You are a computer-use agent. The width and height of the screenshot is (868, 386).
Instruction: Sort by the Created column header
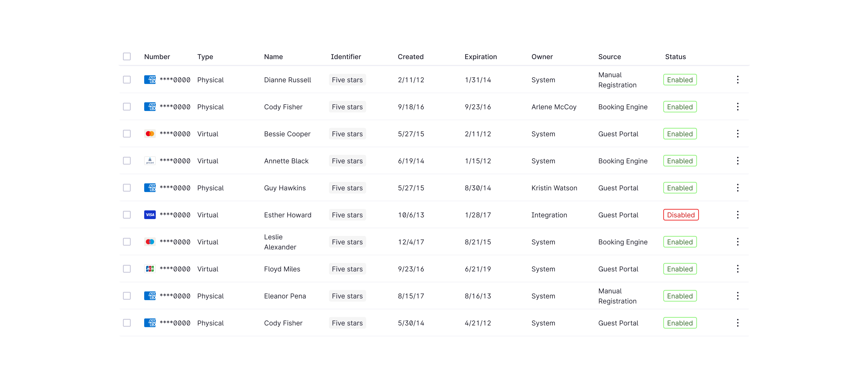[x=410, y=57]
